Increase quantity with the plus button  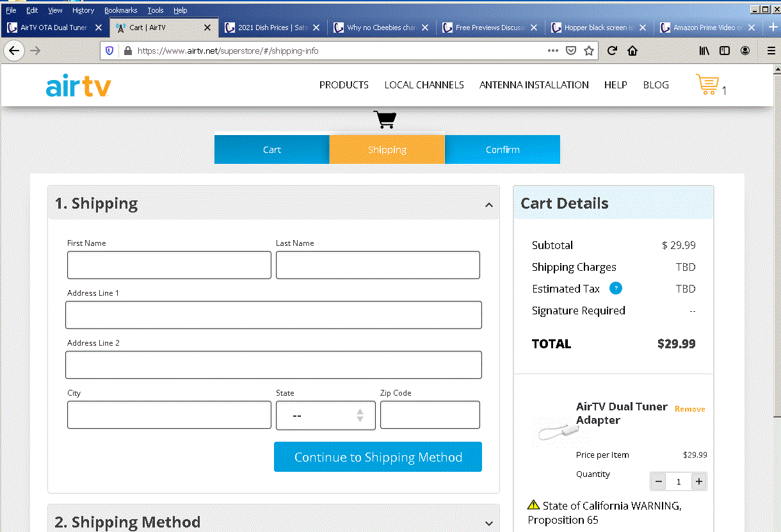698,481
